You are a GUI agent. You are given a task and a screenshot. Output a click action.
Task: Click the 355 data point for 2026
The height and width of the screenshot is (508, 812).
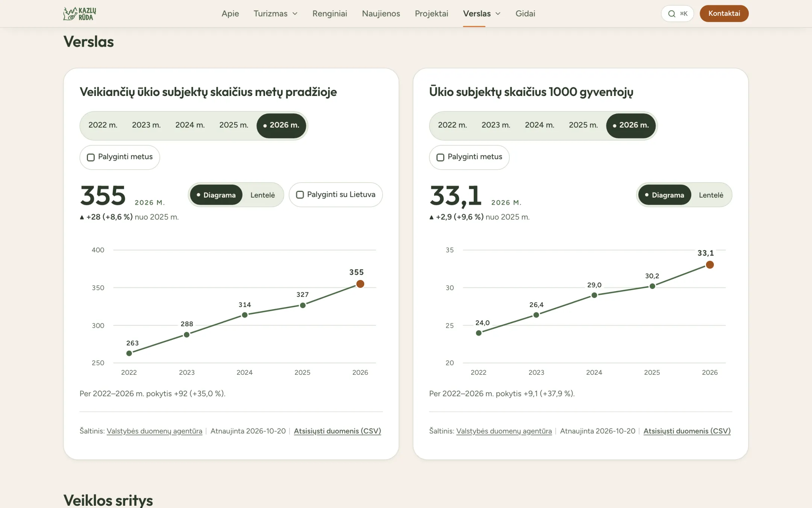[360, 284]
